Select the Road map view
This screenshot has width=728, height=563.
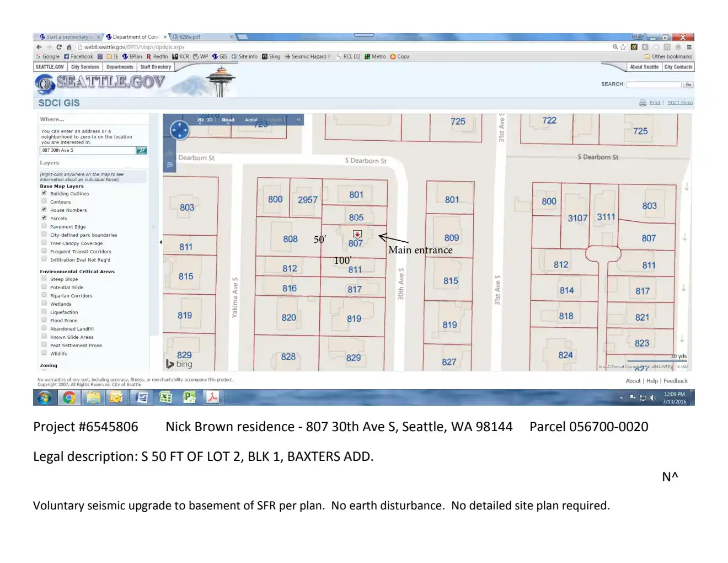228,120
